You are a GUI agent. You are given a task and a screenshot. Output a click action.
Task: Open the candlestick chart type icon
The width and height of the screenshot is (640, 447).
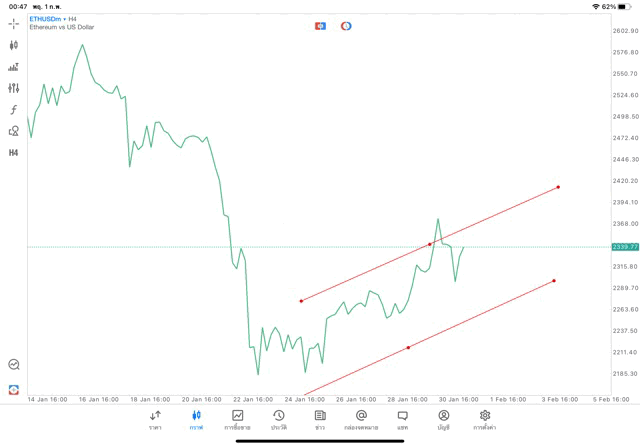click(13, 45)
